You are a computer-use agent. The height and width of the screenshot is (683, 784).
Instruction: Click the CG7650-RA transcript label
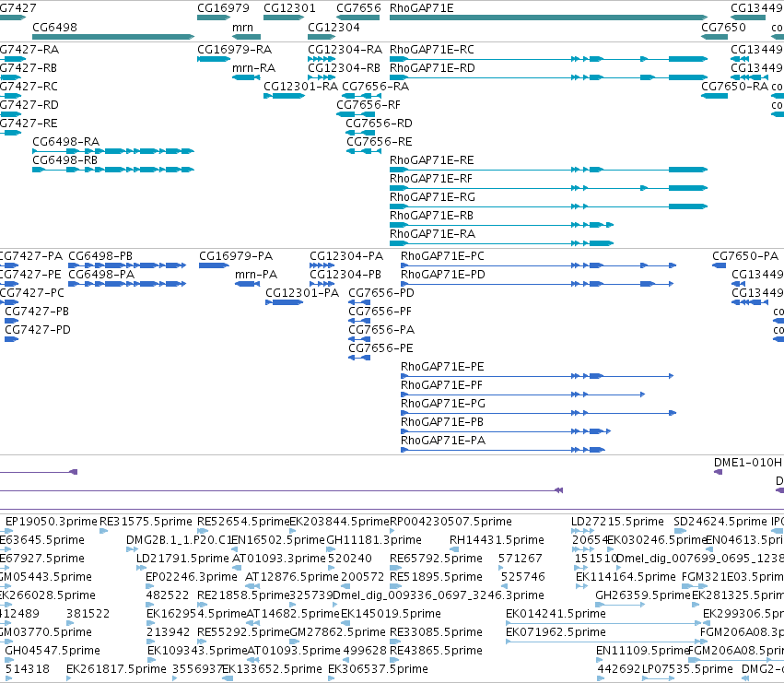[734, 87]
